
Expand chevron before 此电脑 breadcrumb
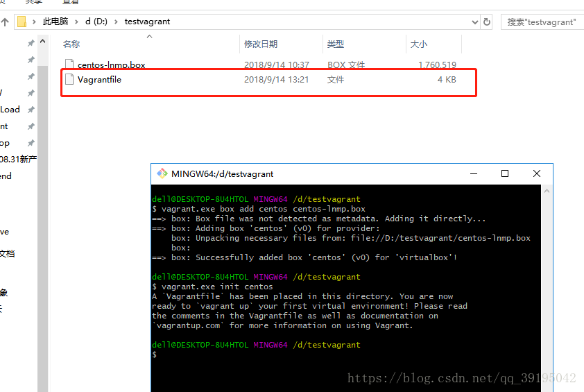[x=34, y=22]
